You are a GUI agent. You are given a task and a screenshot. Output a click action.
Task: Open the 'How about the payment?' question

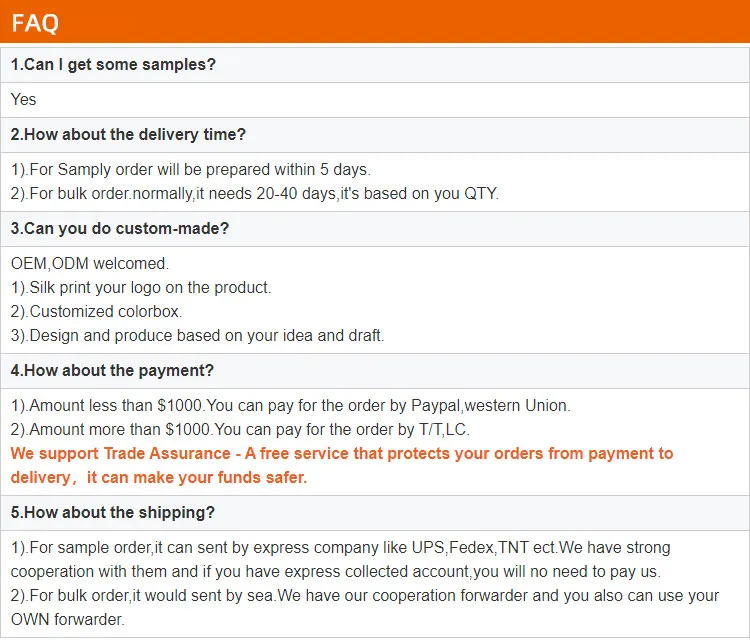point(112,371)
